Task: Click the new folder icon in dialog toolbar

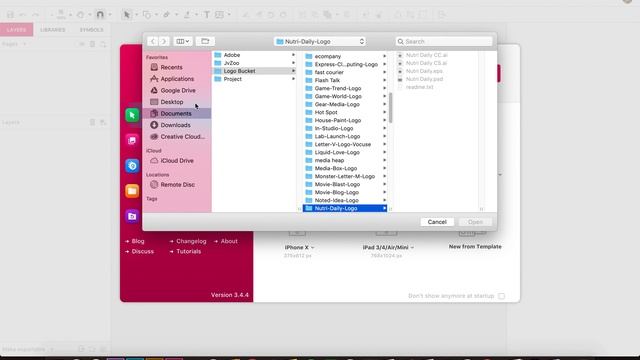Action: [x=205, y=41]
